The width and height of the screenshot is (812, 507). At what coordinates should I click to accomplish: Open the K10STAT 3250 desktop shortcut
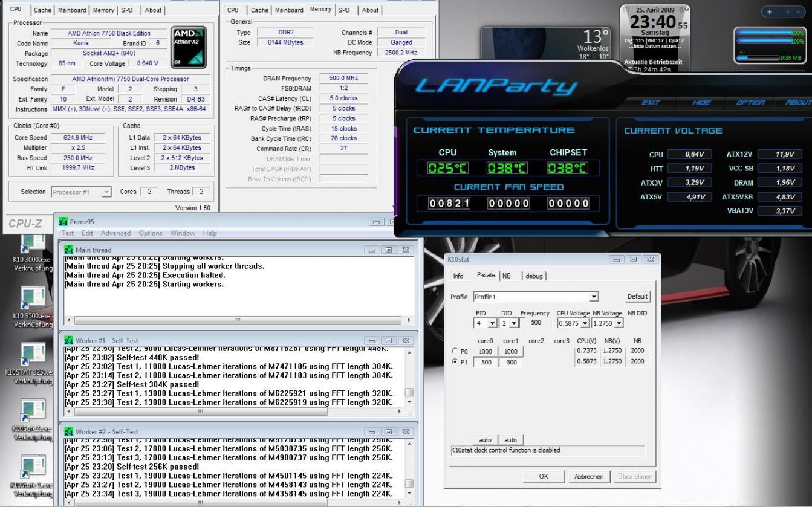click(29, 363)
